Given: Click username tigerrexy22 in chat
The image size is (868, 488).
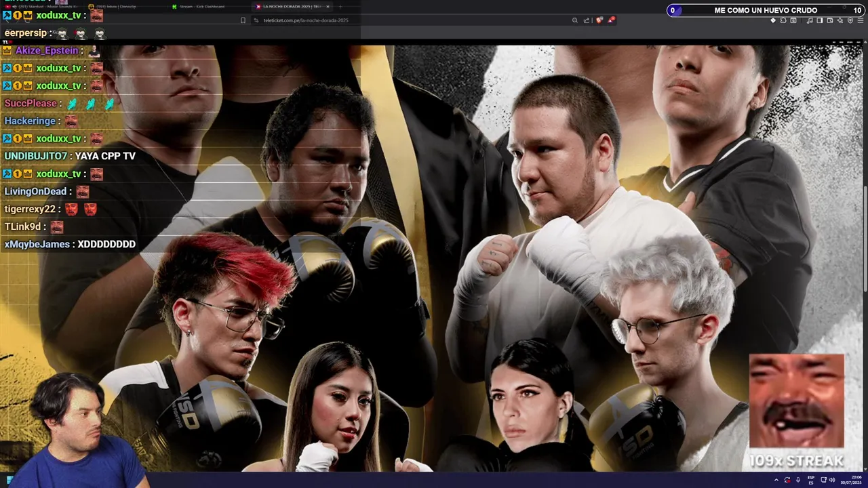Looking at the screenshot, I should (x=30, y=209).
